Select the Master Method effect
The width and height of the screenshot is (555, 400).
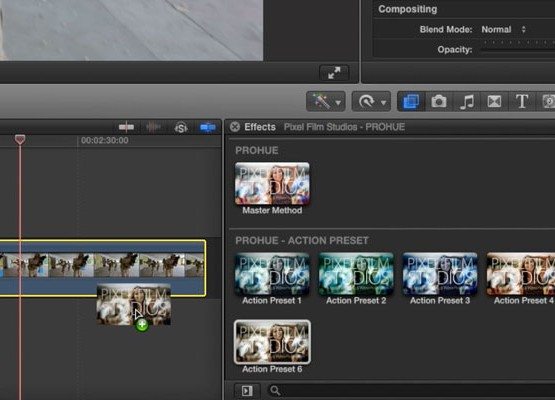272,183
